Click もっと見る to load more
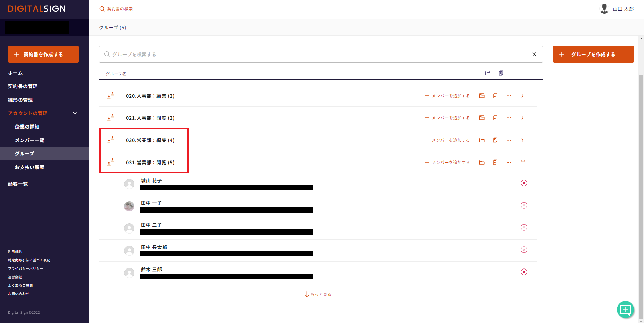Viewport: 644px width, 323px height. coord(318,295)
